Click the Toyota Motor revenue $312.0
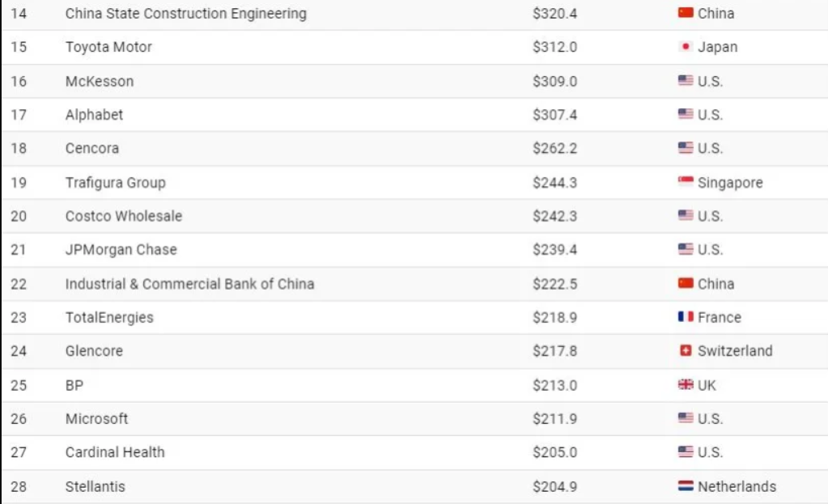Viewport: 828px width, 504px height. [554, 47]
